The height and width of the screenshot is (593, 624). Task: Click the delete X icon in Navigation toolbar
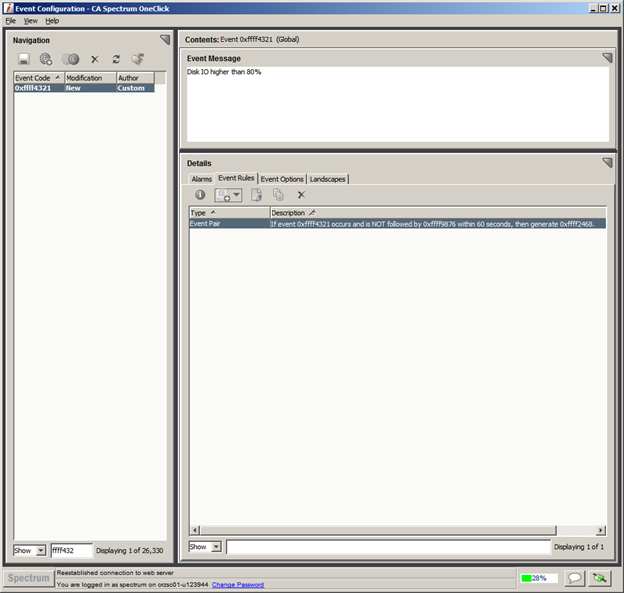95,59
